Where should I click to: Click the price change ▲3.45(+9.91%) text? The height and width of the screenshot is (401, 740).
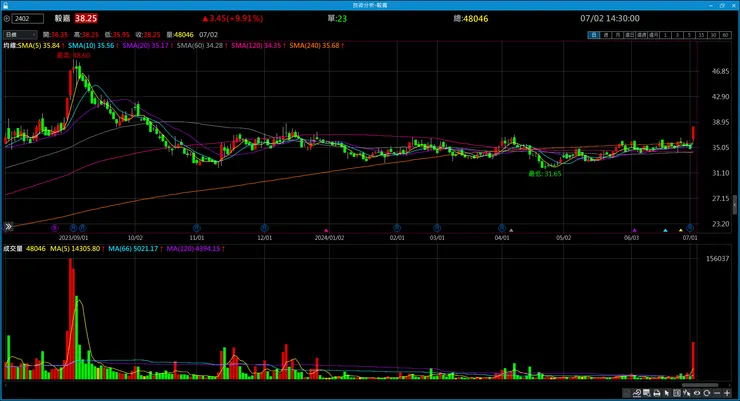tap(232, 18)
